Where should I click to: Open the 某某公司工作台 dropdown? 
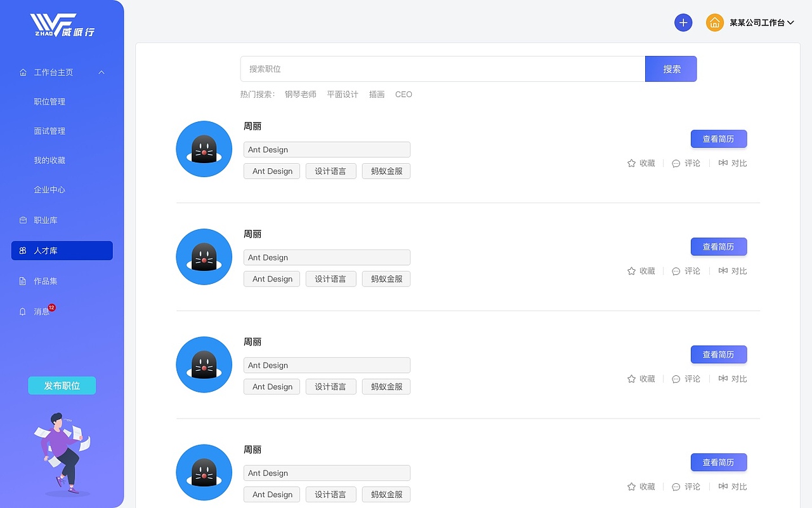click(761, 23)
